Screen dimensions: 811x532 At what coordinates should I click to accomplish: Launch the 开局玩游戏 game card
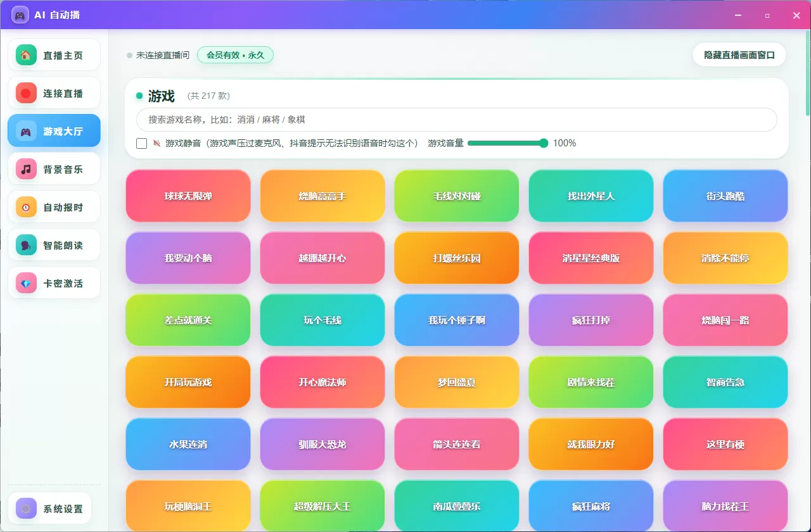point(188,382)
